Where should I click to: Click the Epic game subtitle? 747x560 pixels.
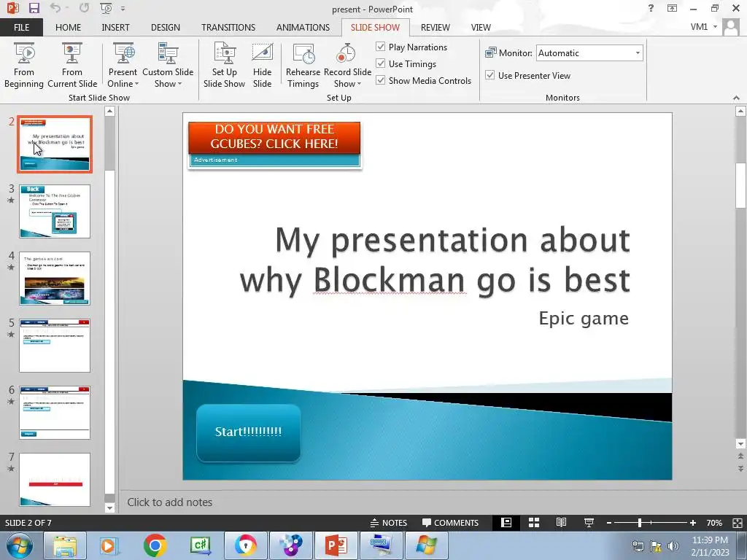(584, 319)
